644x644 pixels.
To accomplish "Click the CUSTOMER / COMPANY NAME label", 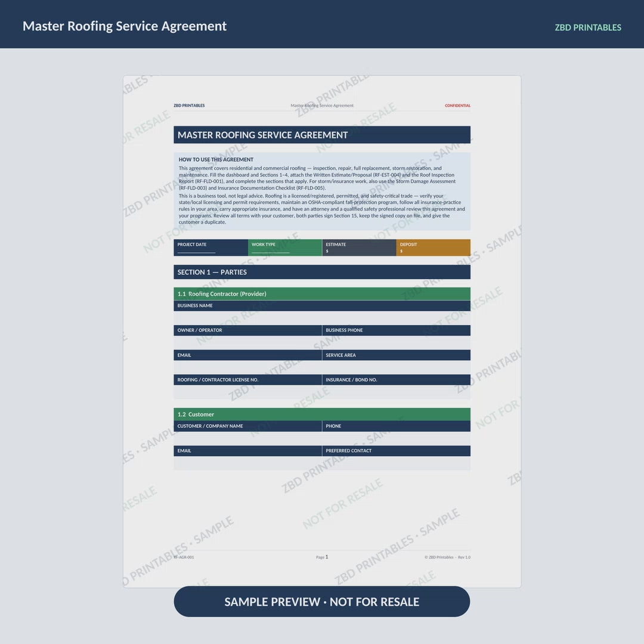I will click(210, 426).
